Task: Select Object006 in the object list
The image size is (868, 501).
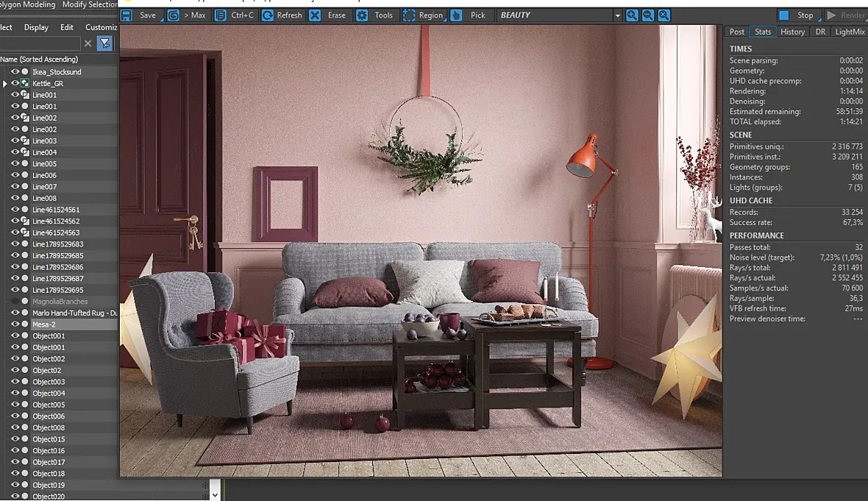Action: click(x=48, y=416)
